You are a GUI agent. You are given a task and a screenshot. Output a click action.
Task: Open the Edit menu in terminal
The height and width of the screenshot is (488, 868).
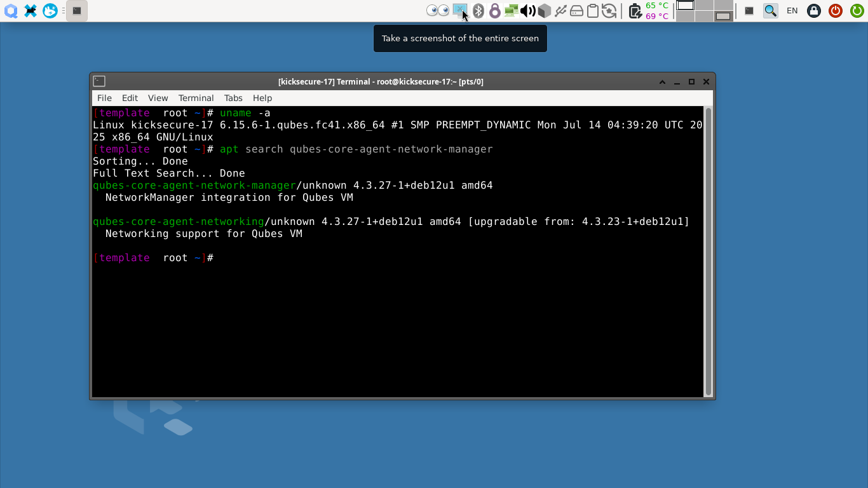tap(130, 98)
